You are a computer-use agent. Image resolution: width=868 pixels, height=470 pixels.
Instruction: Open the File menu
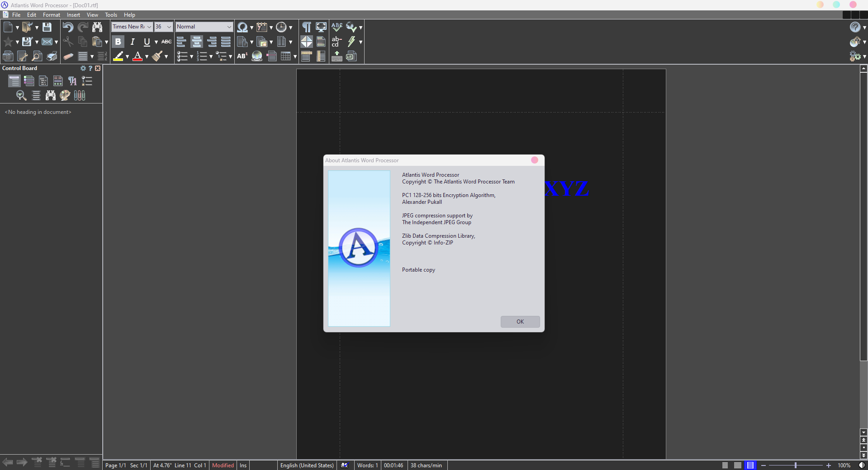16,15
